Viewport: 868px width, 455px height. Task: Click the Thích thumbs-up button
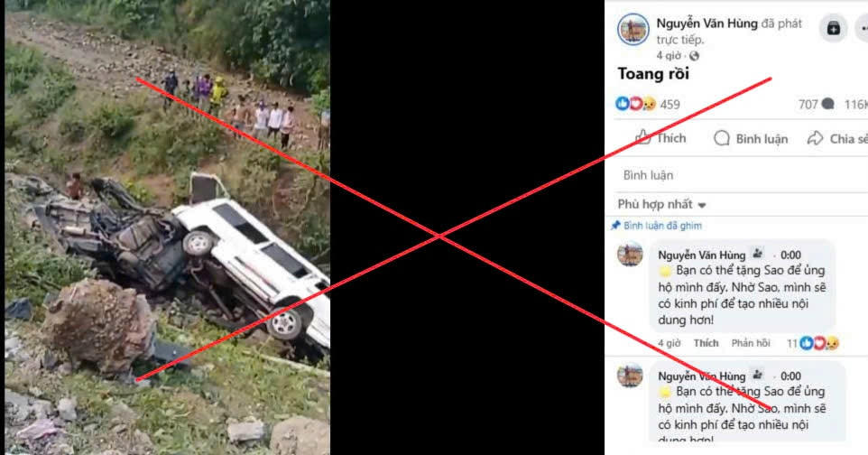click(660, 138)
